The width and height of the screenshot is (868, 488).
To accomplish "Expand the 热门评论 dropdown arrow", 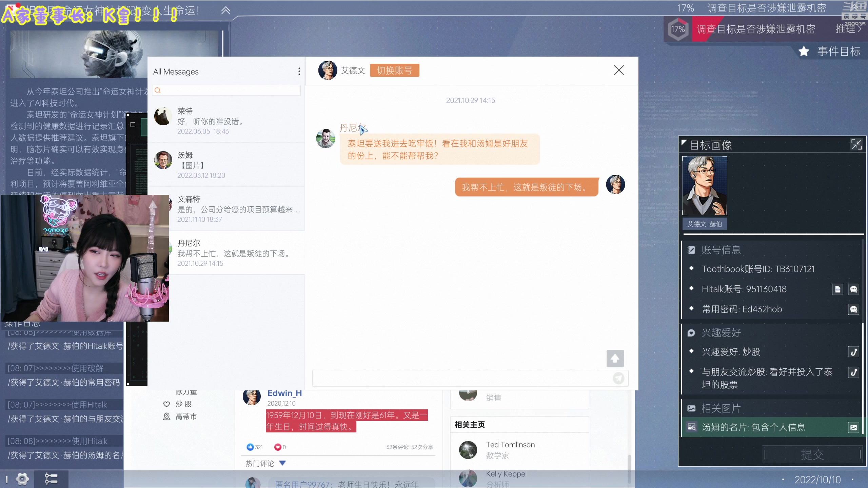I will pyautogui.click(x=282, y=463).
